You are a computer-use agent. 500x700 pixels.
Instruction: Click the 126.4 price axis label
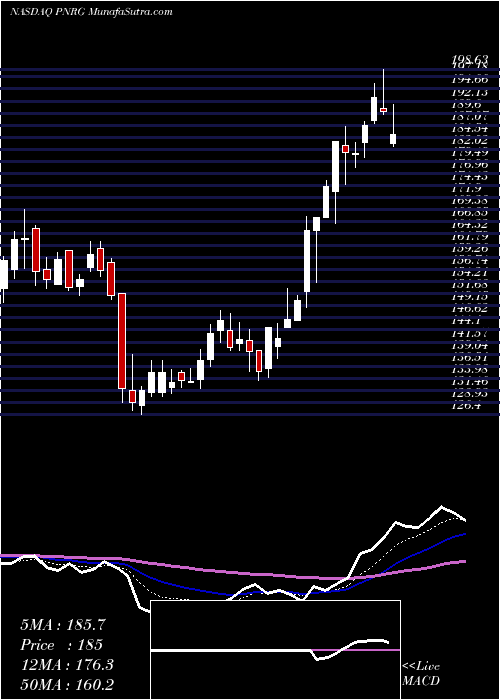coord(465,406)
